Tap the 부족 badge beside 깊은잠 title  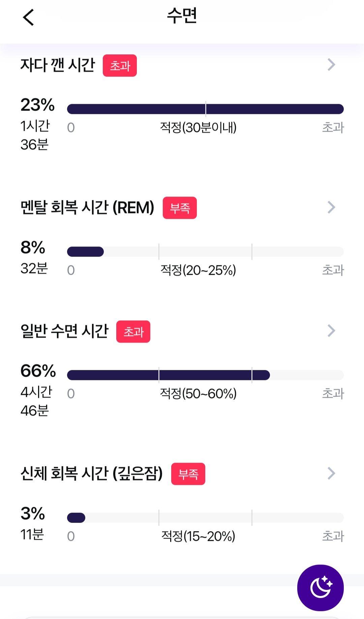(188, 474)
